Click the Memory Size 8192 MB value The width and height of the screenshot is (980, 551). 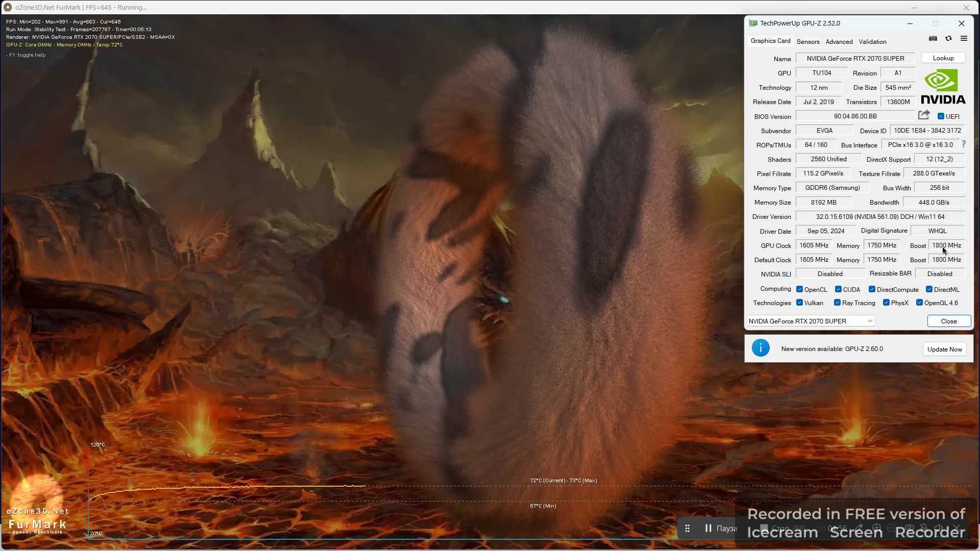[824, 203]
